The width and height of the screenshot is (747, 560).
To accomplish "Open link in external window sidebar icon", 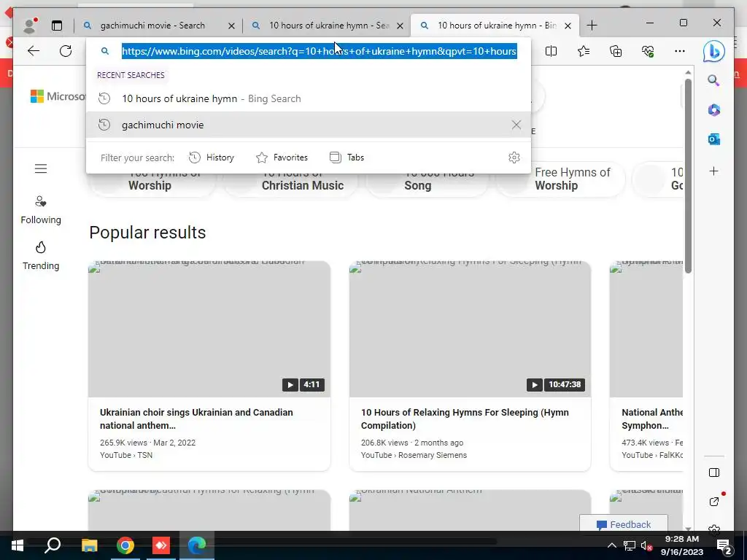I will tap(713, 502).
